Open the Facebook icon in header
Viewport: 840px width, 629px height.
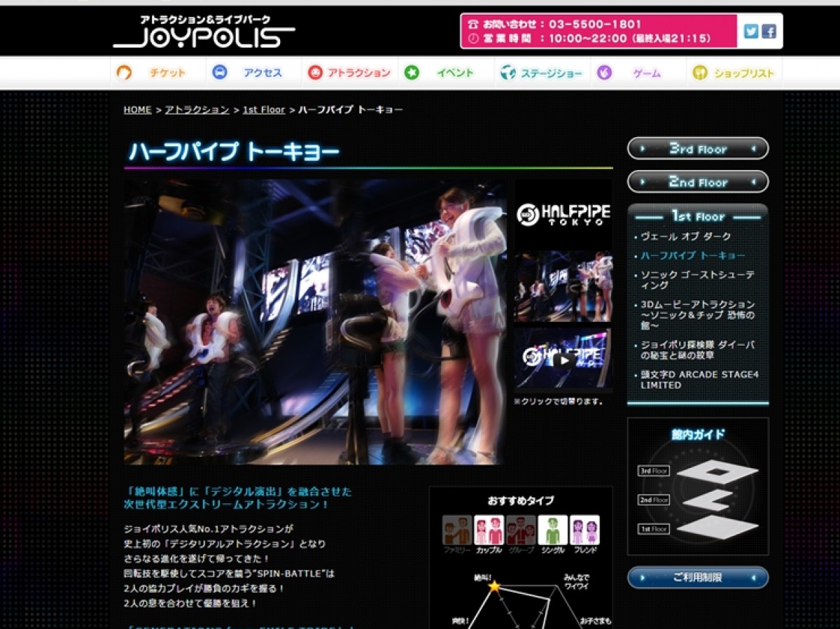coord(769,31)
